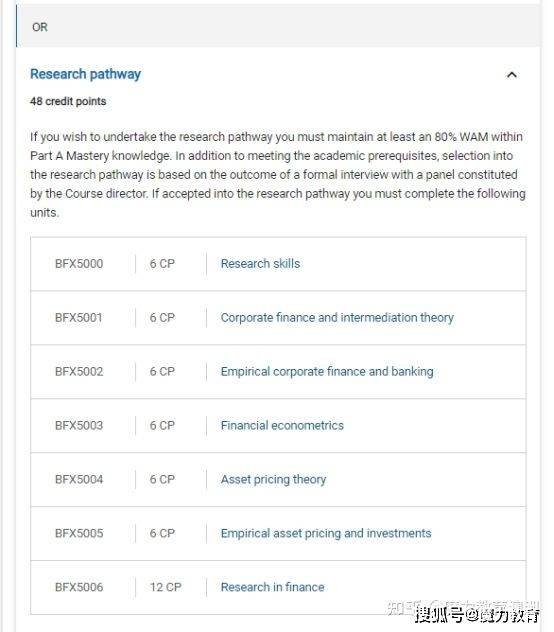Open Empirical corporate finance and banking
The height and width of the screenshot is (632, 554).
pos(327,372)
